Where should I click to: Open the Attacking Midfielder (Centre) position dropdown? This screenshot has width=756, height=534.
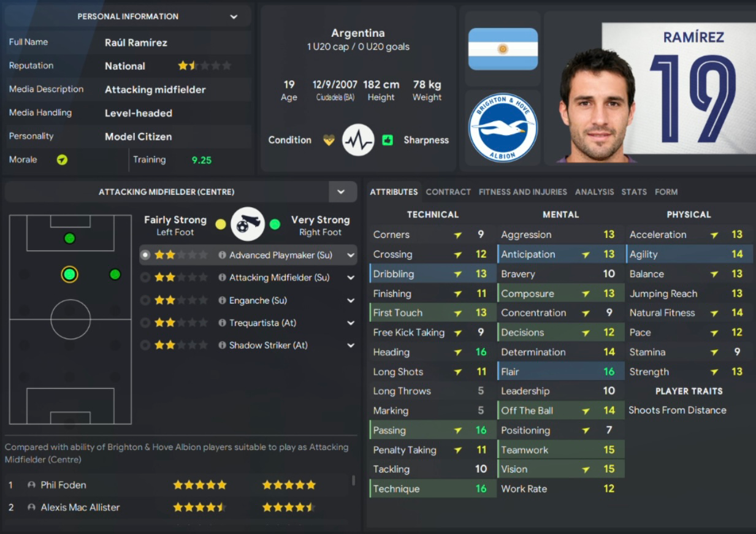342,192
